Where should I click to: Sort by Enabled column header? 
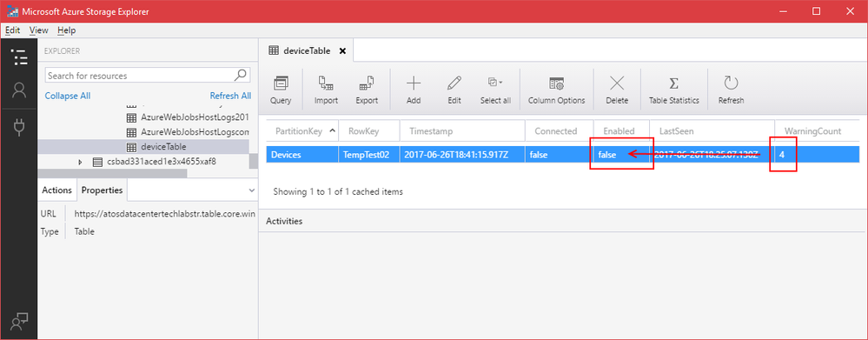[x=621, y=131]
